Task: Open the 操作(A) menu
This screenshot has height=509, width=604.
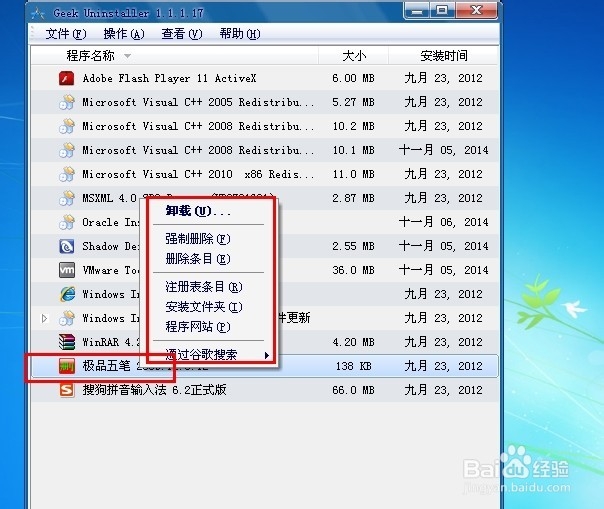Action: click(124, 34)
